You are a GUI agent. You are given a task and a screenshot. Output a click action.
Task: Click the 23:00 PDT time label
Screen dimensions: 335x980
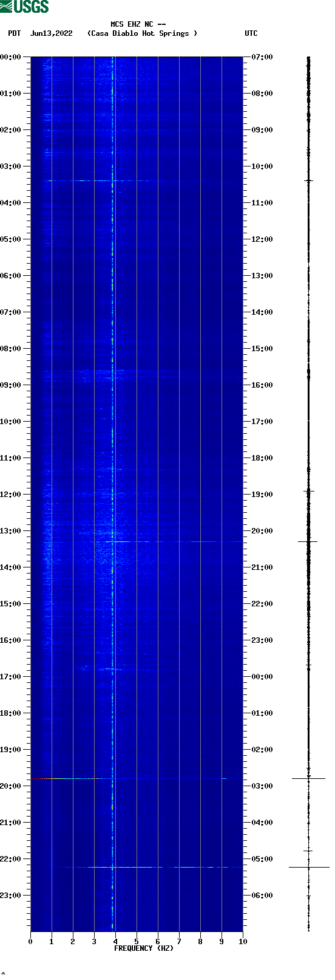point(11,896)
